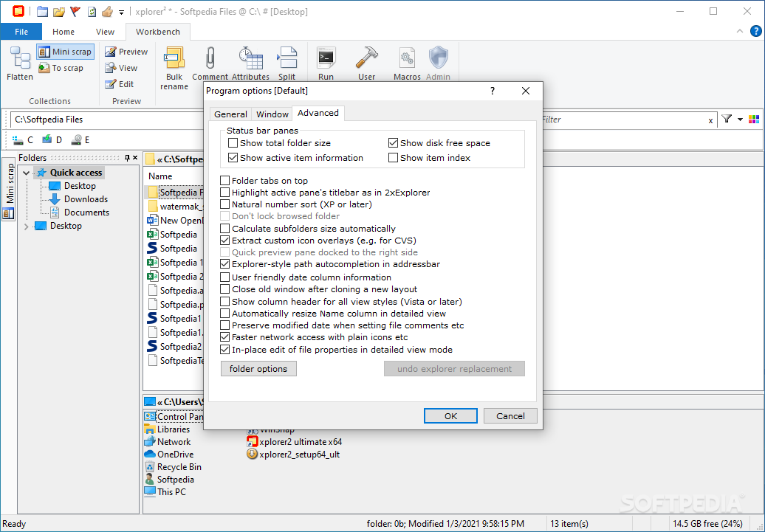765x532 pixels.
Task: Select drive C icon in drive bar
Action: [18, 140]
